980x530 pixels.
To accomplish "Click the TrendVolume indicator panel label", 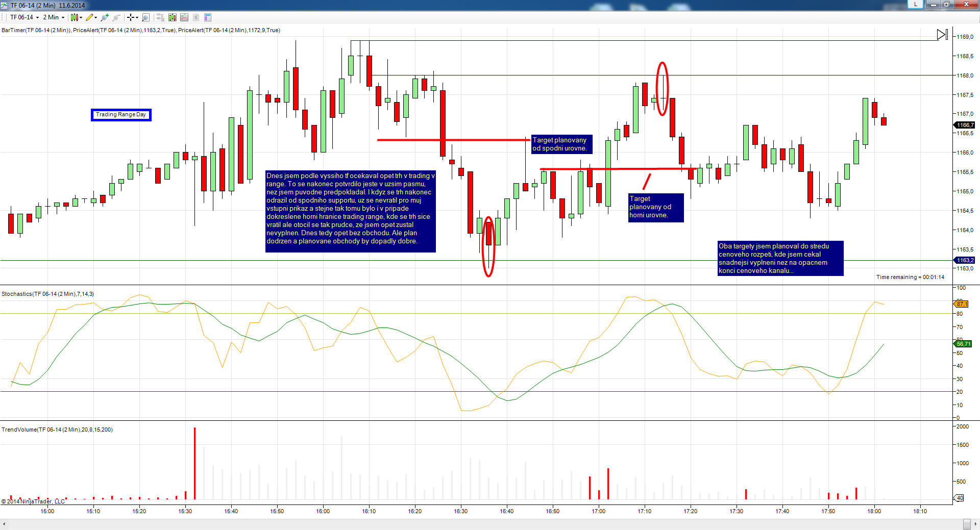I will (57, 430).
